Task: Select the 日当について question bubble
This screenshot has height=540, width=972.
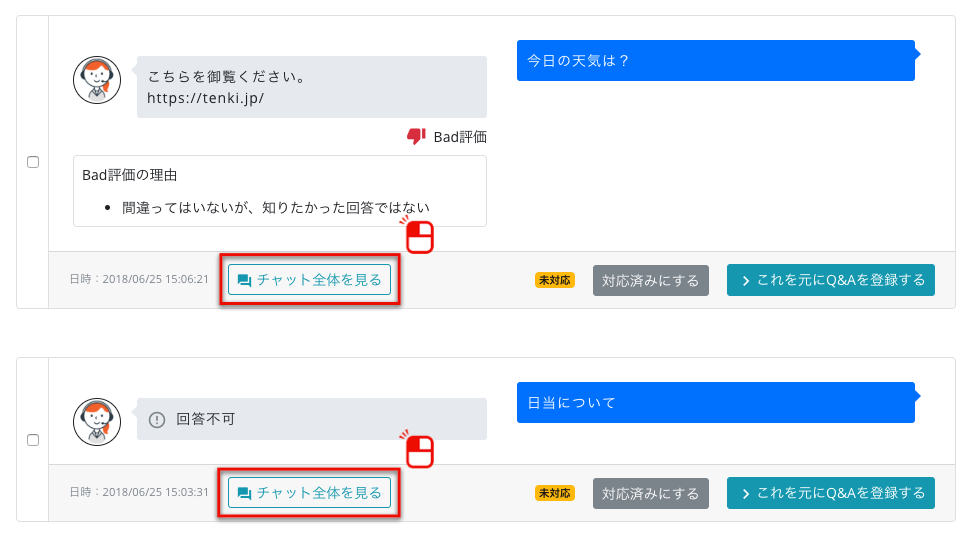Action: click(x=715, y=402)
